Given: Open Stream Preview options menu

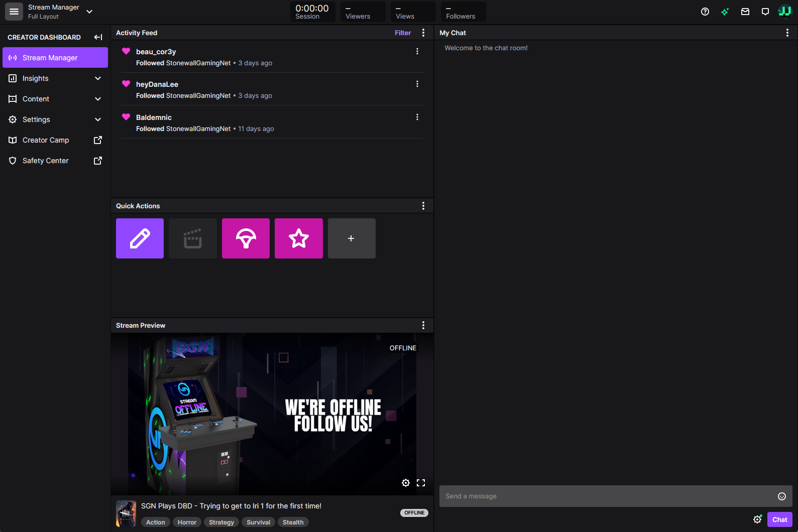Looking at the screenshot, I should click(x=423, y=325).
